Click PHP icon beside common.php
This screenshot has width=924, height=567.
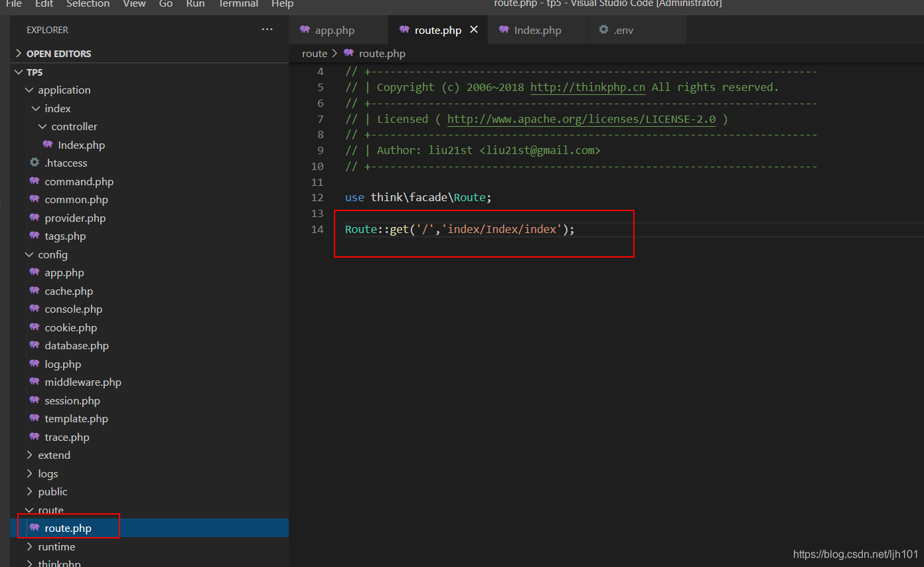tap(35, 199)
